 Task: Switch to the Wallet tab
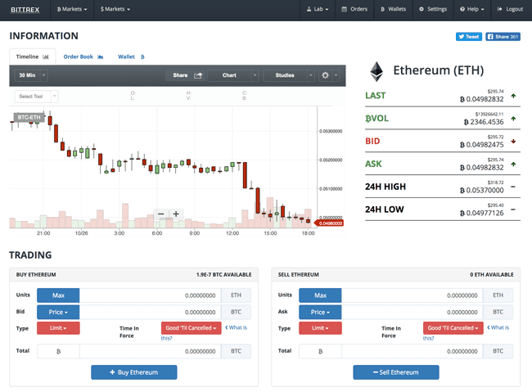click(x=131, y=56)
